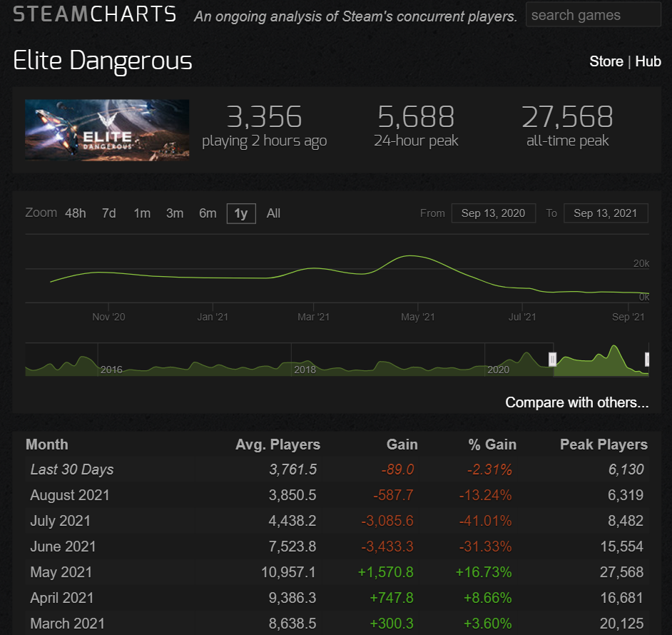The width and height of the screenshot is (672, 635).
Task: Set chart zoom to 3m
Action: point(175,213)
